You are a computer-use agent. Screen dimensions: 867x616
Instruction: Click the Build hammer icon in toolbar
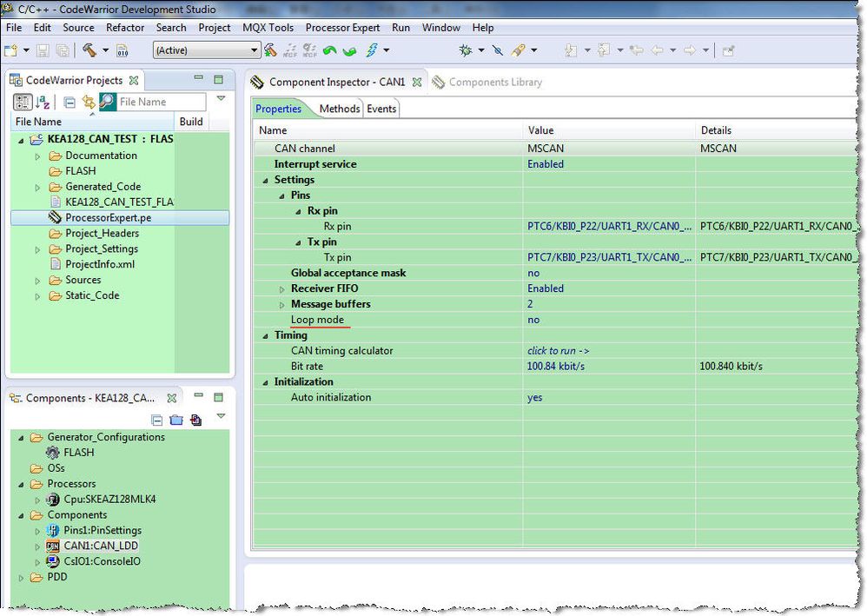point(88,50)
